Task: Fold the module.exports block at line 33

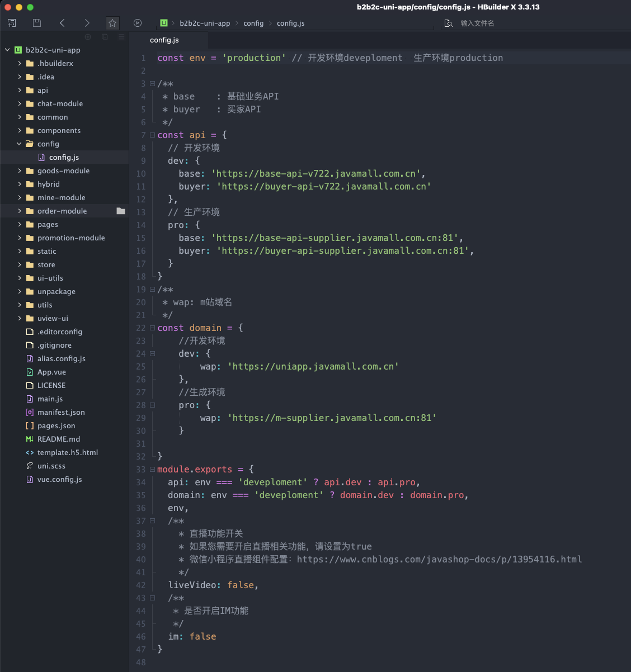Action: tap(152, 469)
